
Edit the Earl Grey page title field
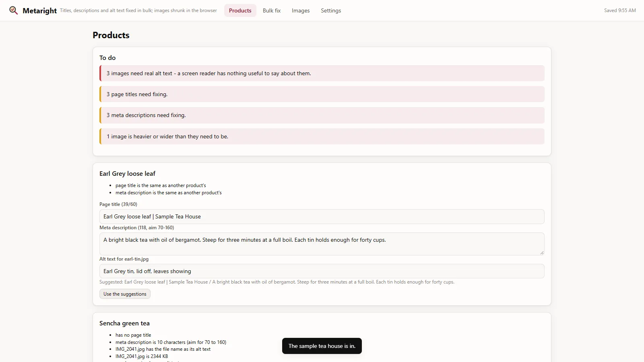tap(322, 216)
